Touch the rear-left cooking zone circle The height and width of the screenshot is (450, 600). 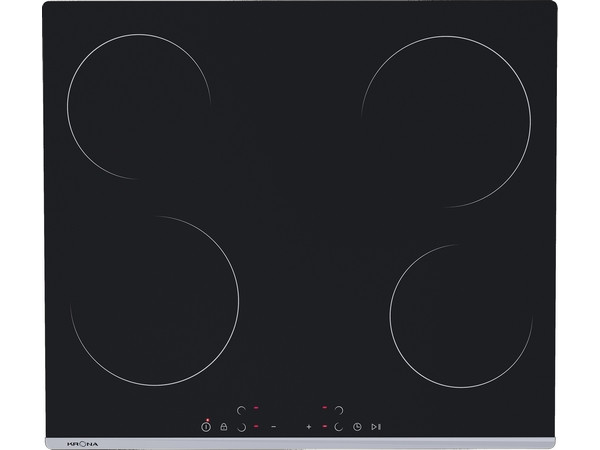click(139, 106)
